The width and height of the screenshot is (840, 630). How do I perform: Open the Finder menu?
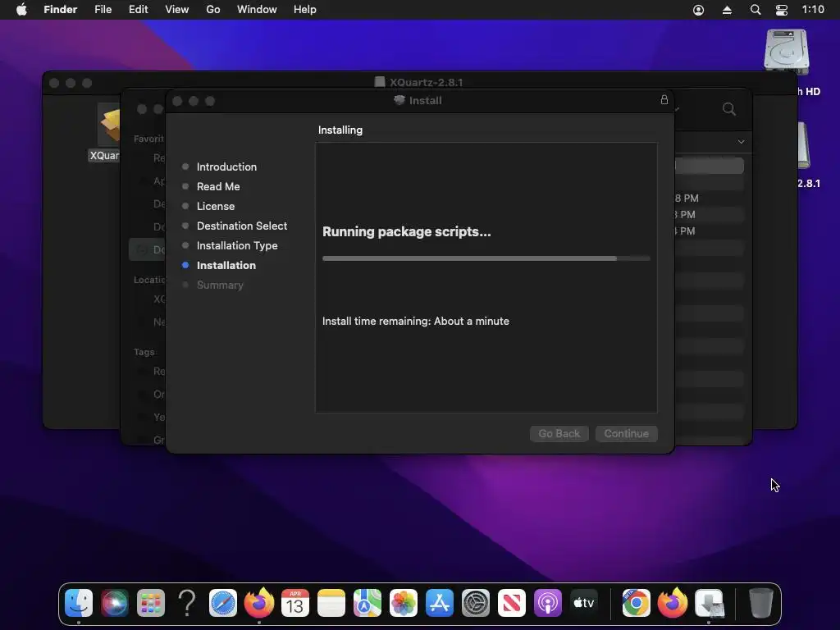(x=61, y=10)
